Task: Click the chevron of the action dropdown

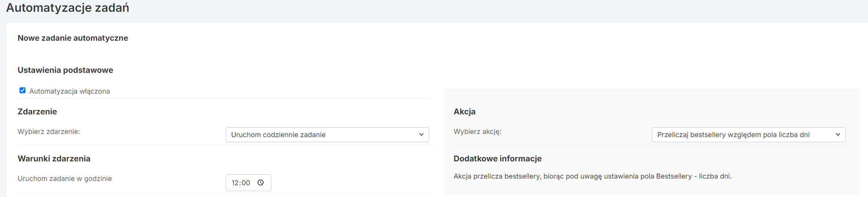Action: [x=838, y=135]
